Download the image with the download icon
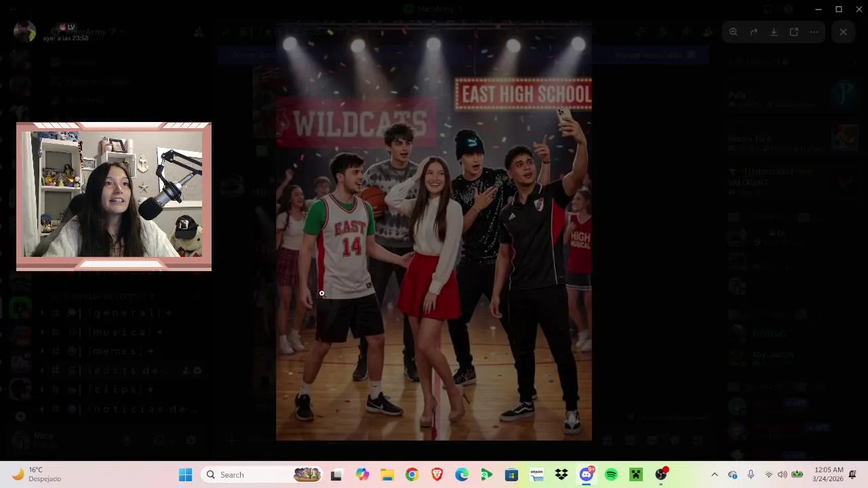 pos(774,32)
